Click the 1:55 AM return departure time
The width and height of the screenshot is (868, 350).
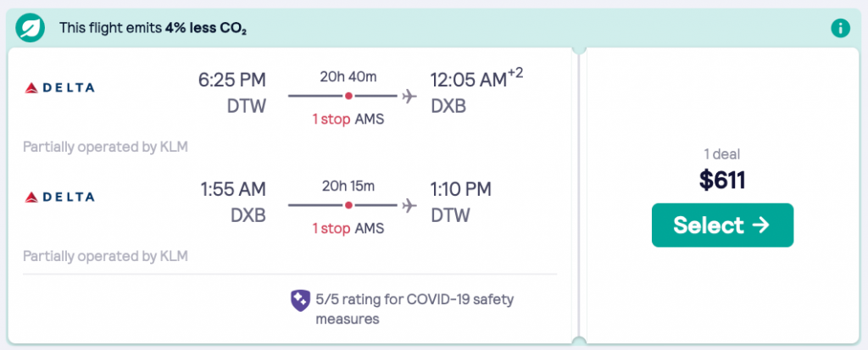point(232,189)
